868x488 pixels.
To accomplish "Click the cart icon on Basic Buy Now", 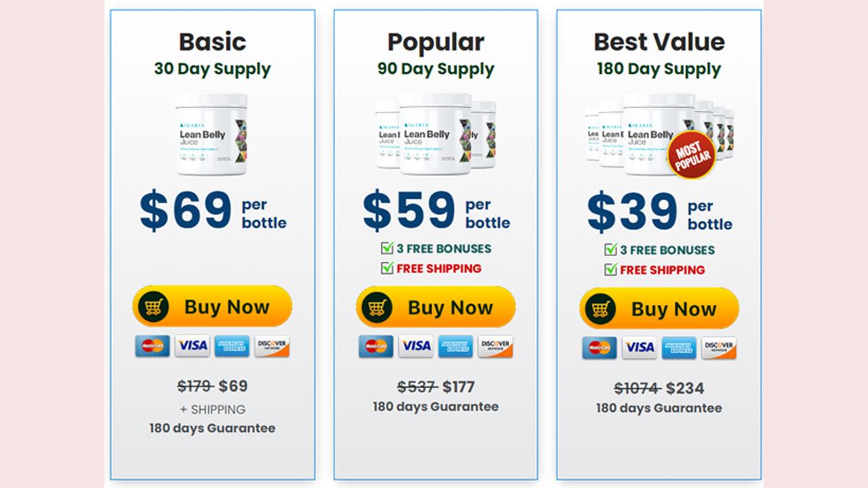I will 153,307.
